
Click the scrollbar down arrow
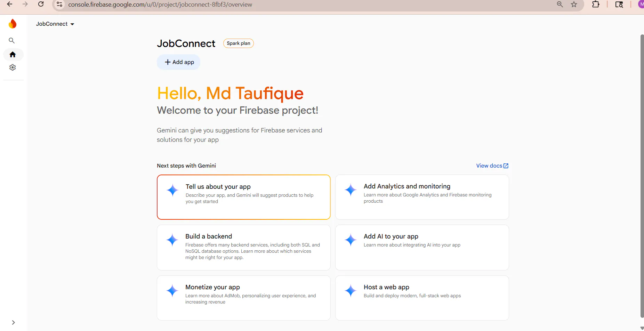click(642, 328)
